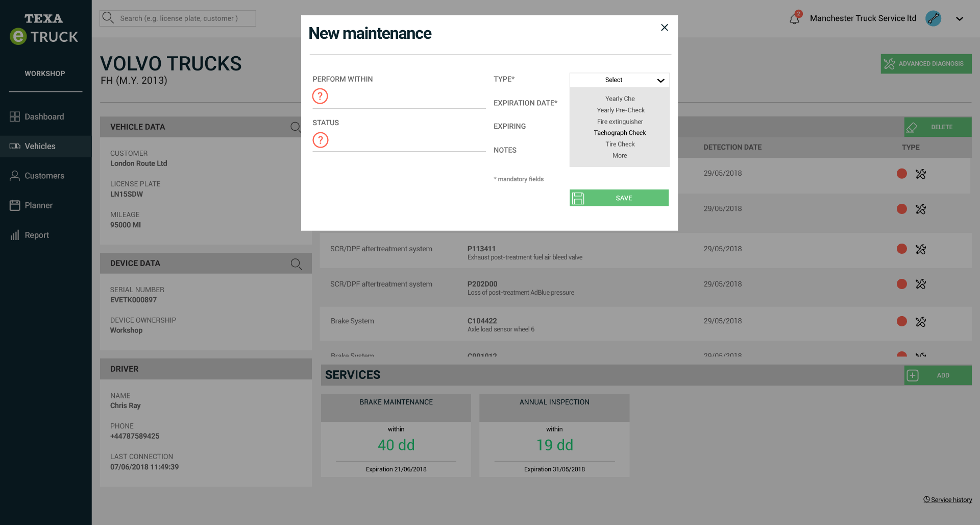Click the Vehicle Data magnifier icon
The image size is (980, 525).
tap(296, 127)
